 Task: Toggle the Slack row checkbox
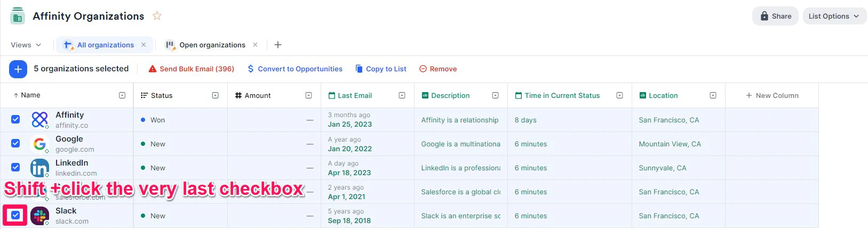[15, 215]
